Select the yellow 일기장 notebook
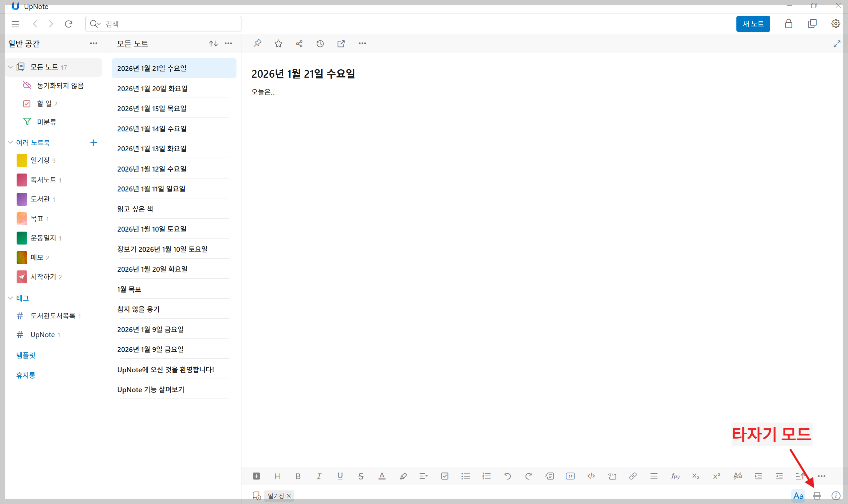848x504 pixels. tap(40, 160)
